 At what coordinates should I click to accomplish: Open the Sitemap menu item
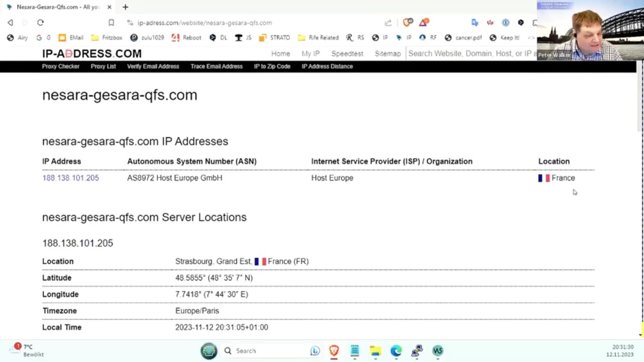point(387,53)
